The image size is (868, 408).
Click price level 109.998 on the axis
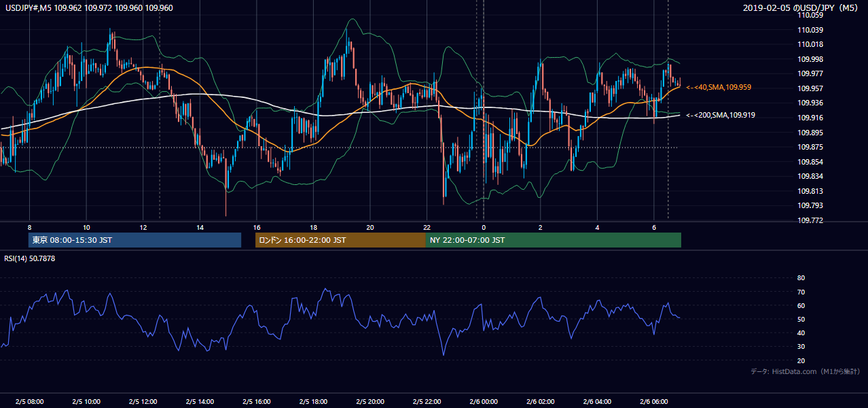click(810, 59)
